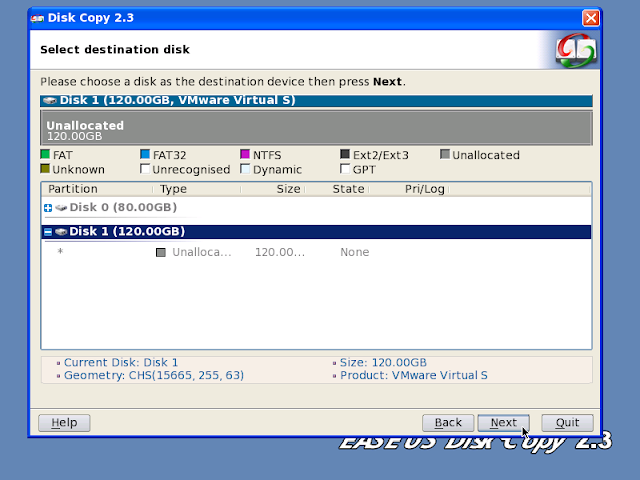Click the GPT legend box
This screenshot has height=480, width=640.
[x=345, y=169]
